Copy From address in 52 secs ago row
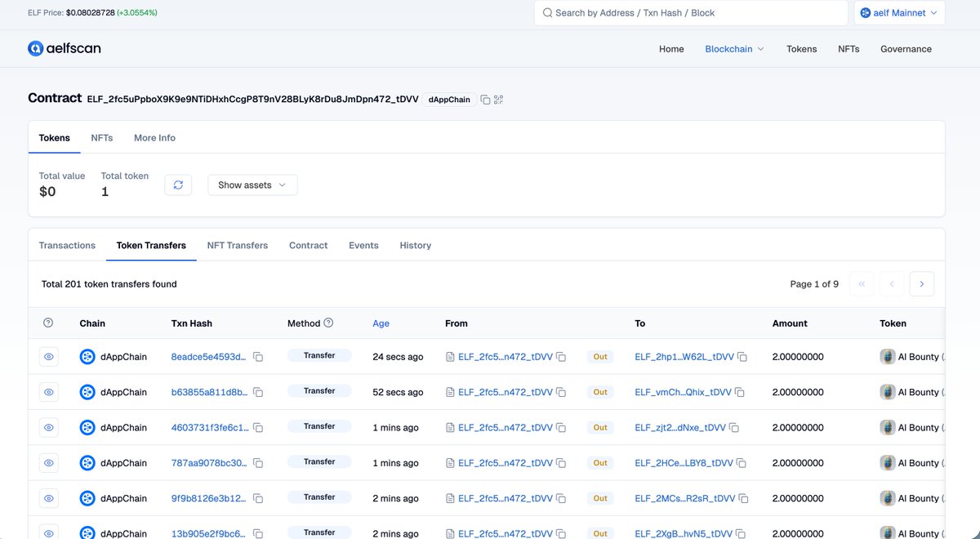The image size is (980, 539). coord(561,392)
